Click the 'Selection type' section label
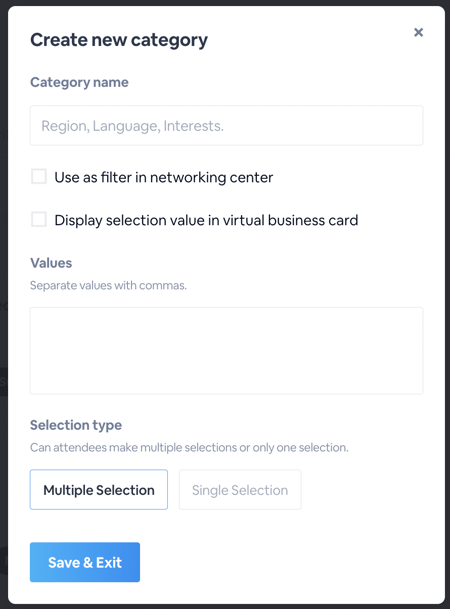Screen dimensions: 450x609 (x=76, y=425)
